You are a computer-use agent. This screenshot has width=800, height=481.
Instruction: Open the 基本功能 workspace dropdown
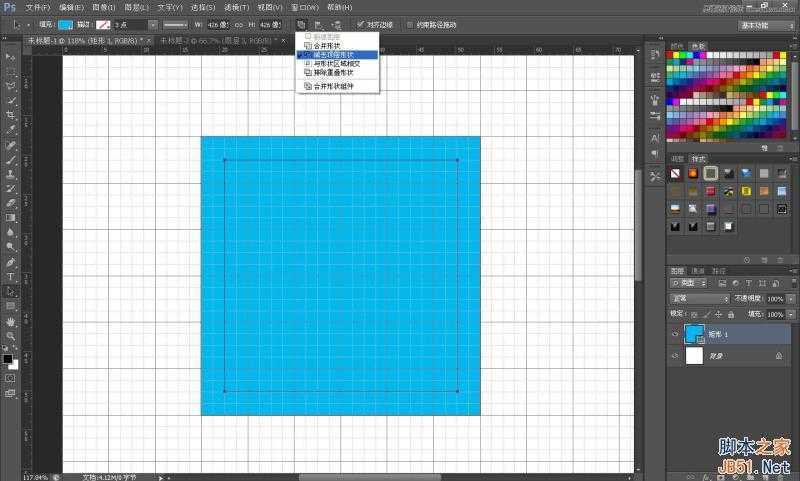(x=766, y=25)
